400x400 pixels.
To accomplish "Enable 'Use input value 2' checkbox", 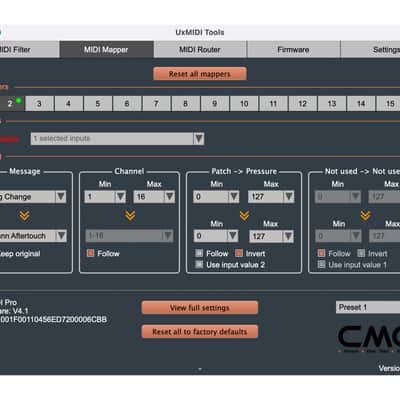I will coord(199,265).
